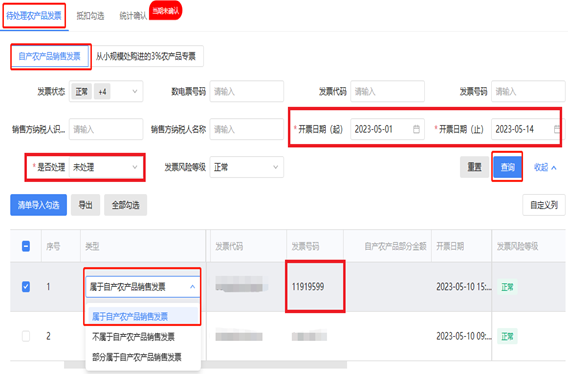The width and height of the screenshot is (568, 374).
Task: Open calendar icon for 开票日期（止）
Action: pos(557,129)
